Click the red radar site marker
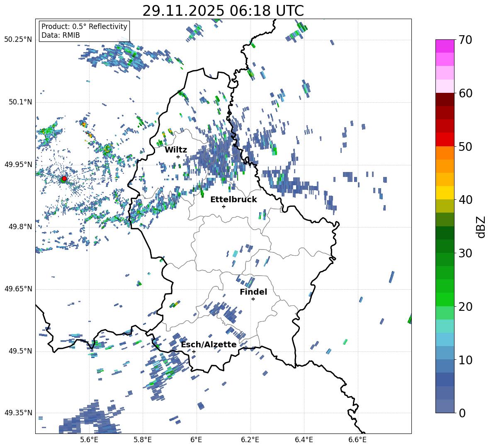The image size is (491, 448). (64, 179)
